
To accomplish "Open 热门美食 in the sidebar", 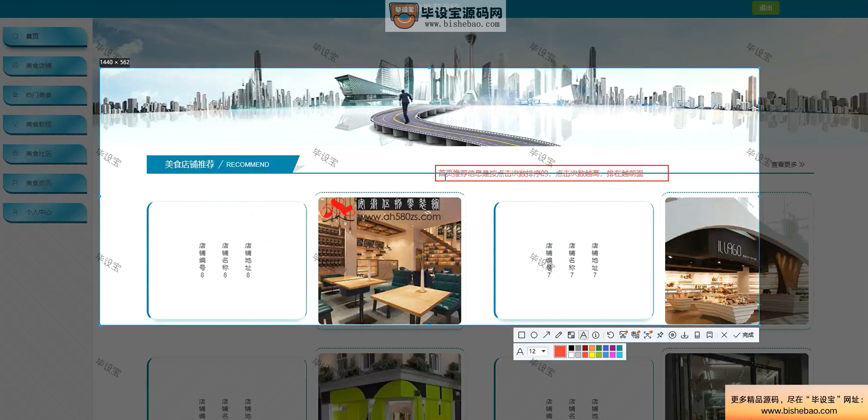I will point(45,95).
